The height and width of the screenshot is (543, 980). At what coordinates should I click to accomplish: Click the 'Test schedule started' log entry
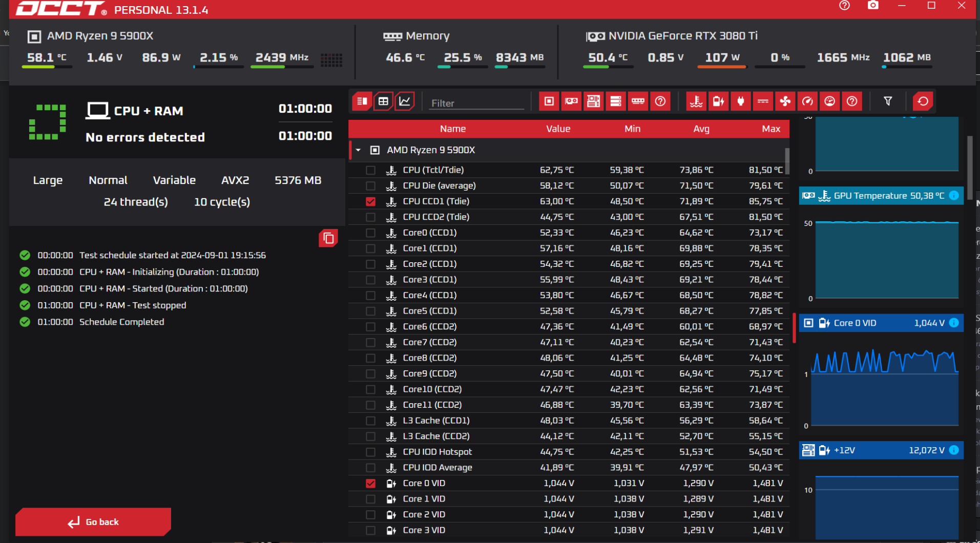[172, 255]
